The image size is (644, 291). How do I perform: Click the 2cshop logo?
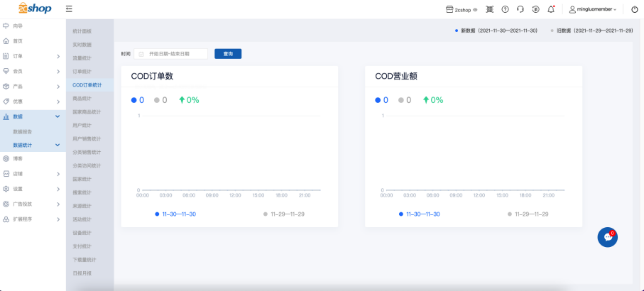[x=35, y=9]
